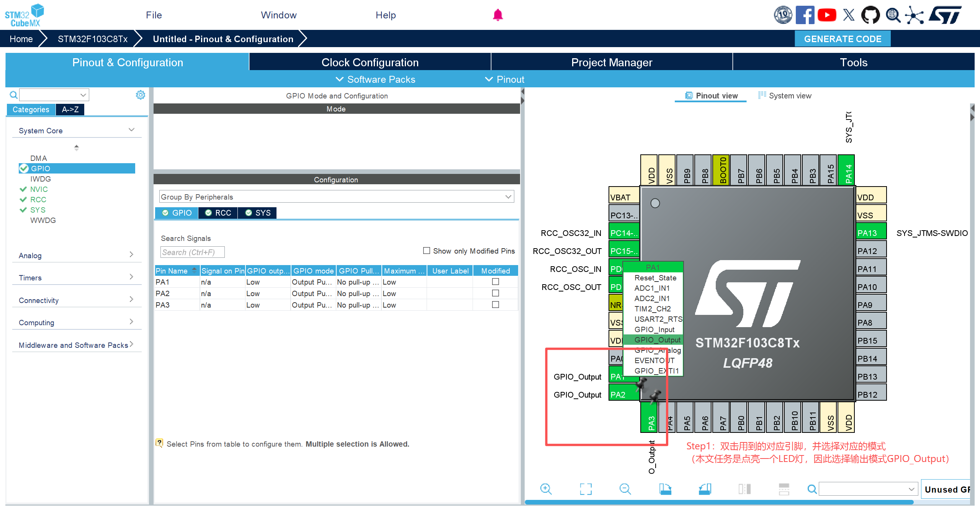
Task: Open the GitHub icon in header
Action: tap(870, 15)
